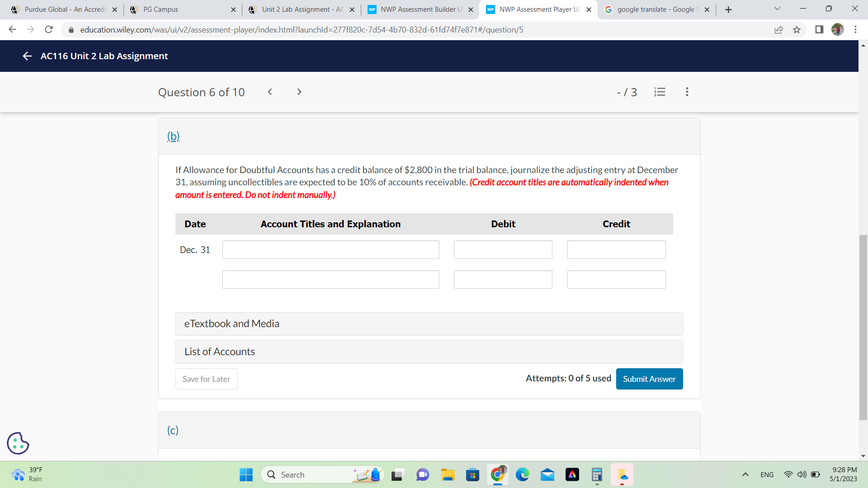Open the Calculator from Windows taskbar

pyautogui.click(x=596, y=475)
